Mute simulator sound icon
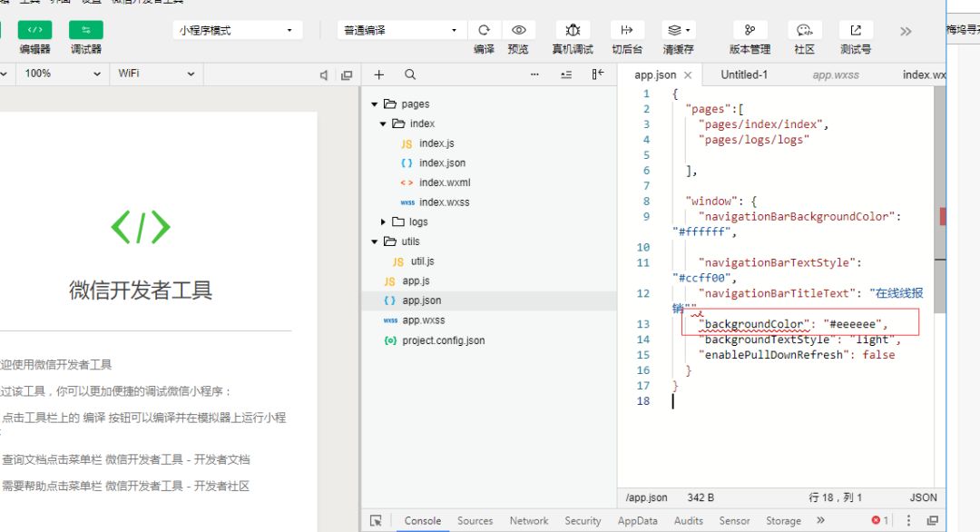This screenshot has width=980, height=532. pos(324,75)
